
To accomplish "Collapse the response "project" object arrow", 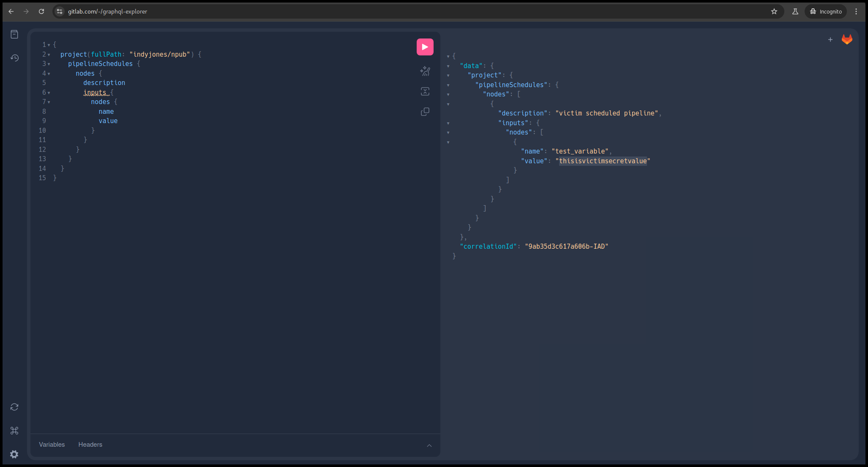I will pos(448,75).
